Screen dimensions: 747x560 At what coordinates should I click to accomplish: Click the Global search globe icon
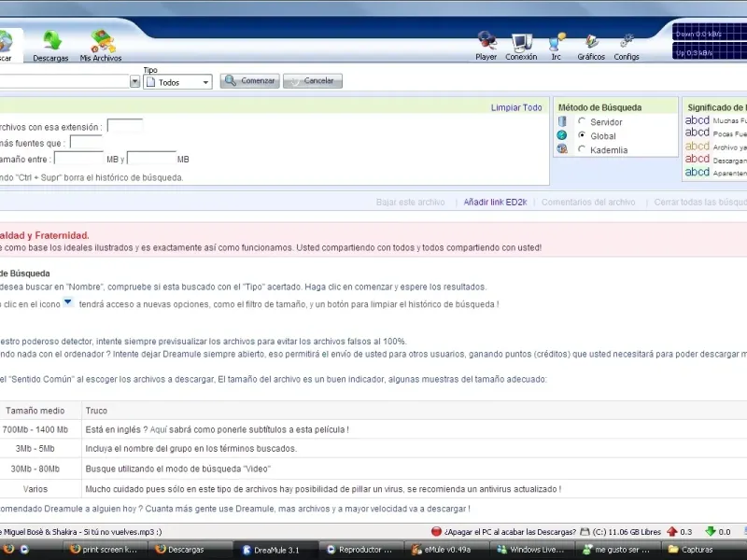(x=562, y=135)
